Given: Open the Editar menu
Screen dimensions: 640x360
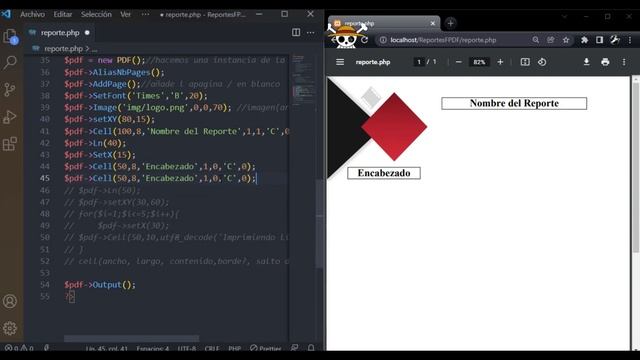Looking at the screenshot, I should click(x=62, y=14).
